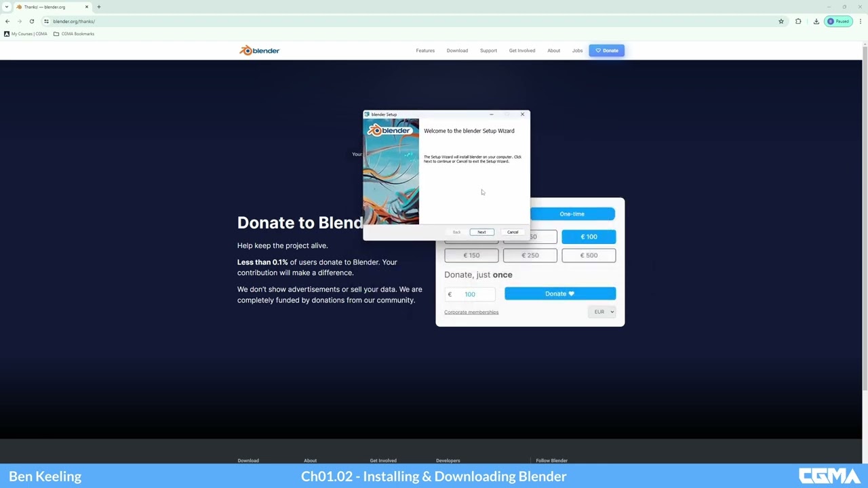868x488 pixels.
Task: Open the site information icon in address bar
Action: tap(46, 21)
